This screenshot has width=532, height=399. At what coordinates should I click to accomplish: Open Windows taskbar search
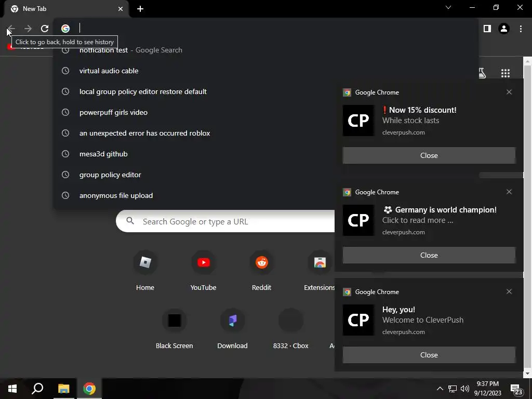(37, 389)
